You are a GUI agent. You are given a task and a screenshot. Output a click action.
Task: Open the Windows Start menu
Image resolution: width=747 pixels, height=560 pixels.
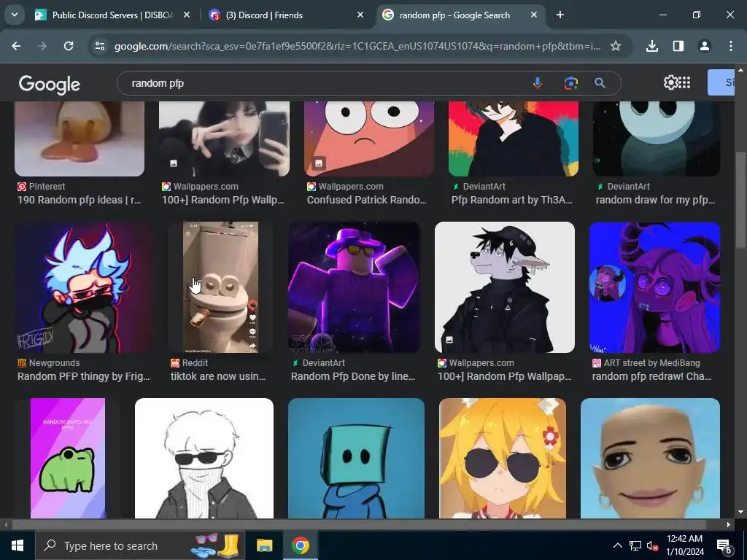18,545
